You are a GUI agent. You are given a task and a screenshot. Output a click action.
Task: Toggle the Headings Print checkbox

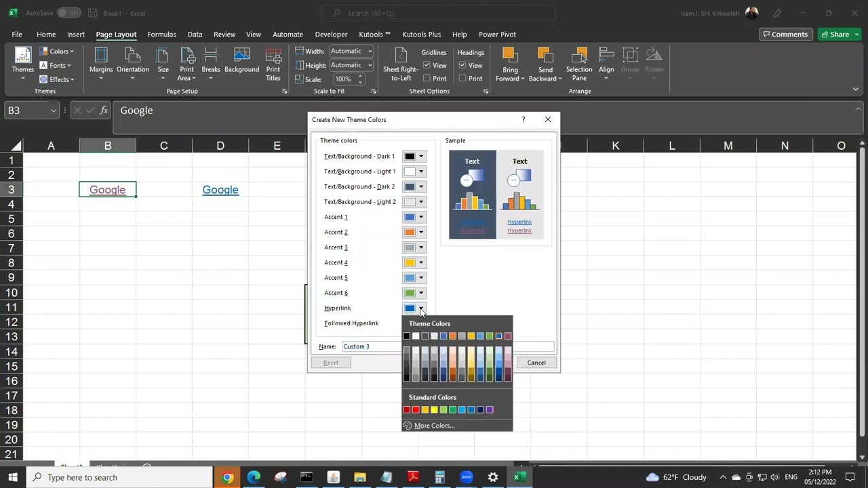point(462,78)
